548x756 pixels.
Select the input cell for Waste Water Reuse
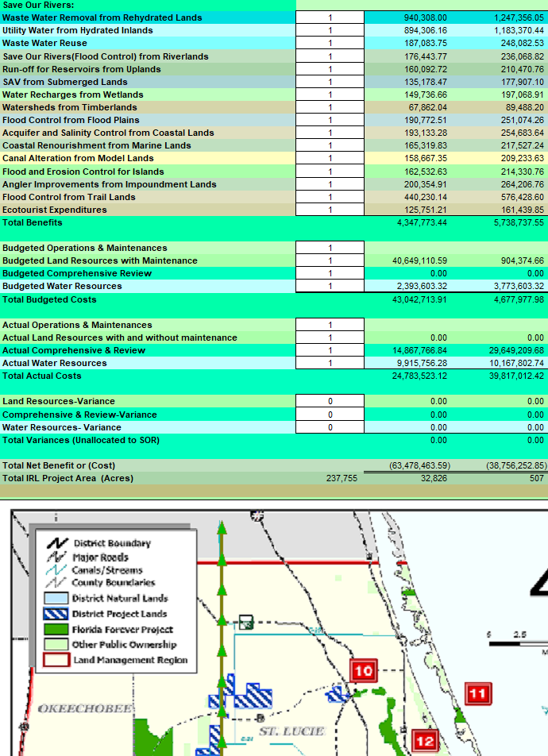point(330,43)
